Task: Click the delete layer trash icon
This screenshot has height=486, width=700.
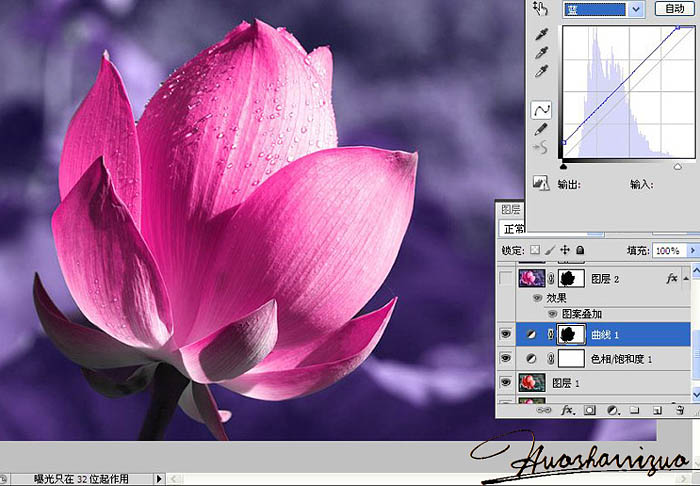Action: point(678,410)
